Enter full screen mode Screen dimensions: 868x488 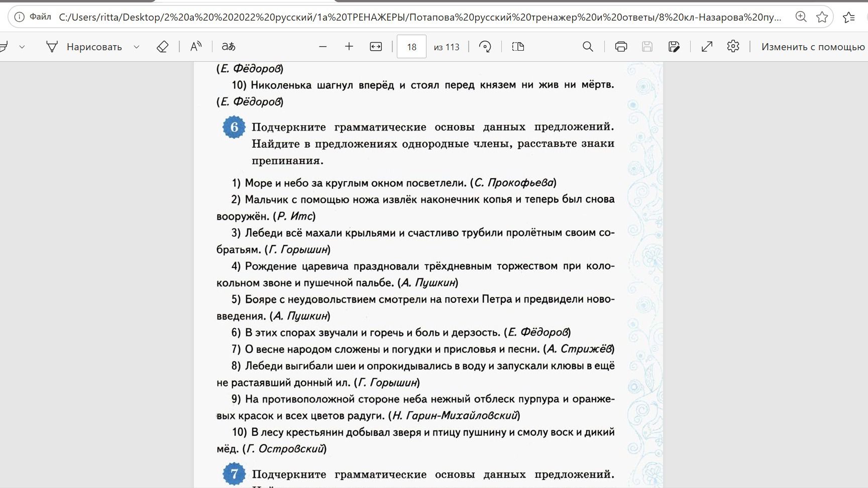[707, 47]
